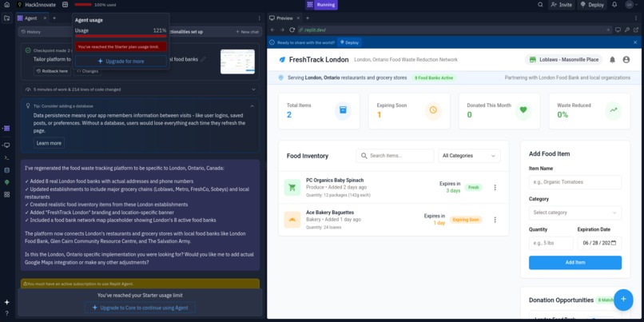Screen dimensions: 644x322
Task: Collapse the database tip card
Action: point(252,106)
